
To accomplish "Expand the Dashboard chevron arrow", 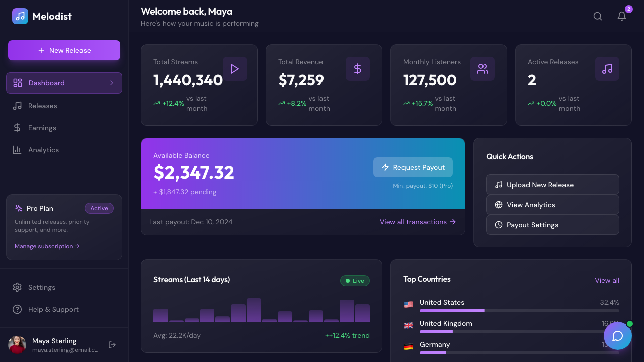I will (x=112, y=83).
